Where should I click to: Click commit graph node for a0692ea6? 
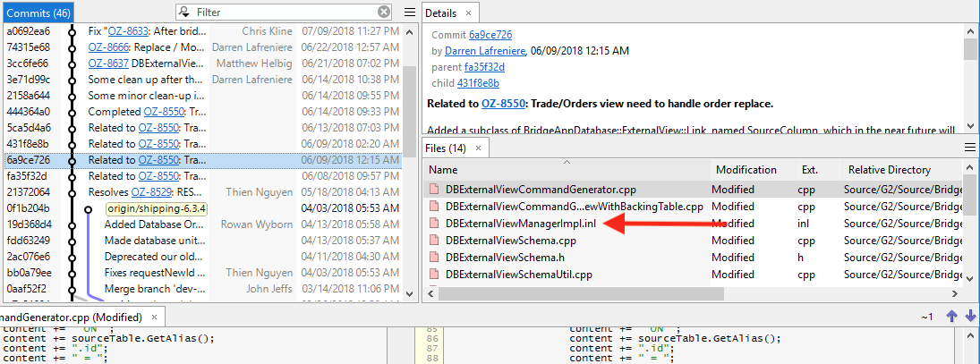pos(72,30)
